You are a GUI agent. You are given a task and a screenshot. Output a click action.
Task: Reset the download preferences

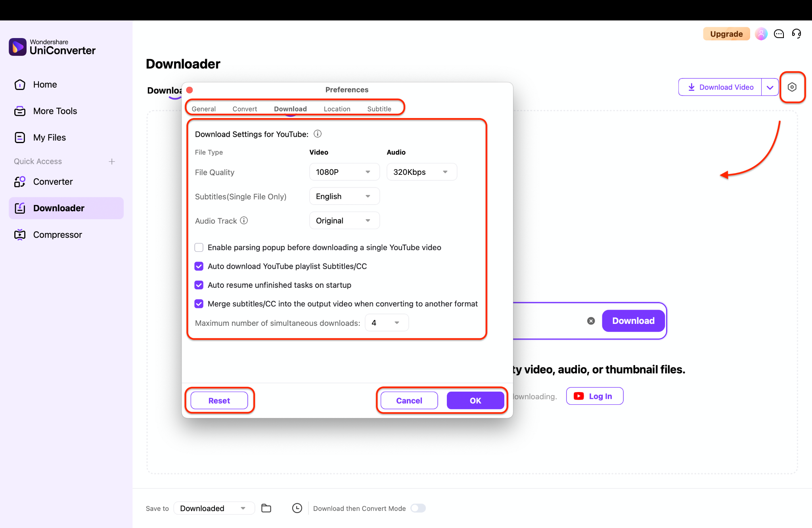[x=219, y=400]
